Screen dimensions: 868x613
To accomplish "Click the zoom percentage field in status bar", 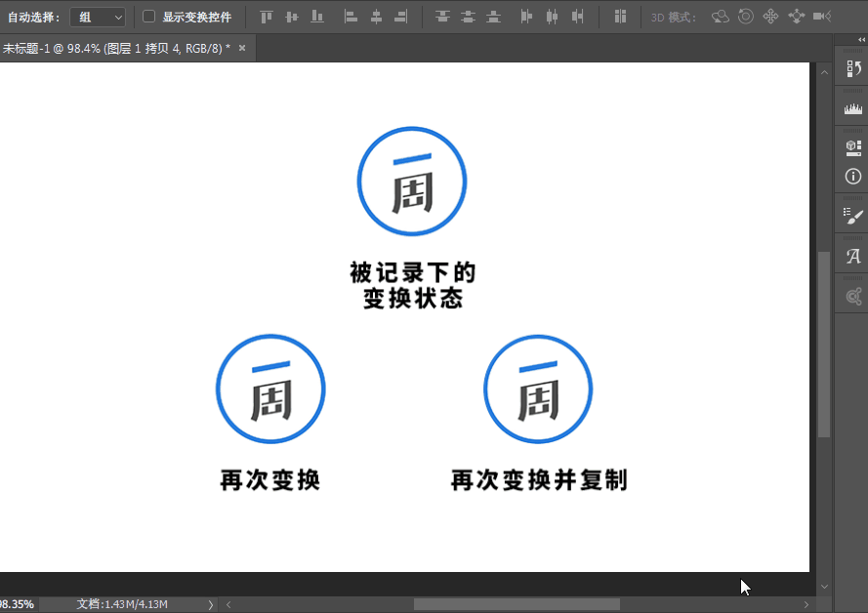I will click(x=18, y=603).
